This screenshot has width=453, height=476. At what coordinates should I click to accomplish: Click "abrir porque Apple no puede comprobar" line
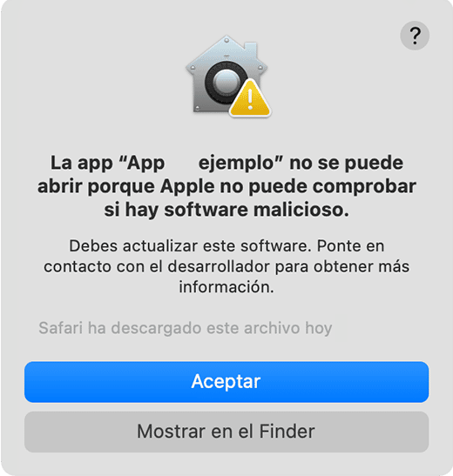(x=226, y=186)
